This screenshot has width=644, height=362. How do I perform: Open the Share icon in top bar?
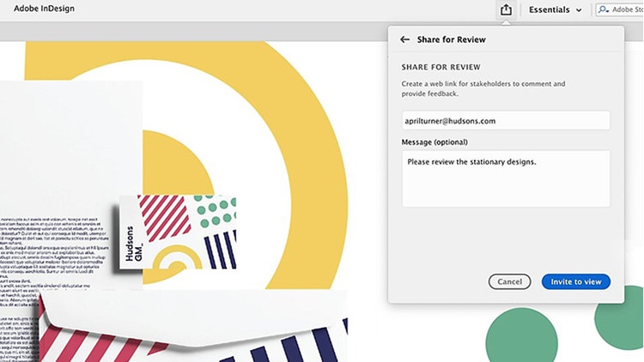[x=506, y=9]
